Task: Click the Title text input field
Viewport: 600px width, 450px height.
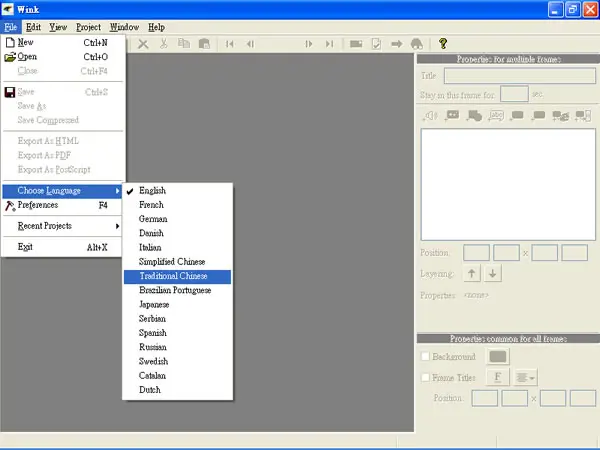Action: pos(520,76)
